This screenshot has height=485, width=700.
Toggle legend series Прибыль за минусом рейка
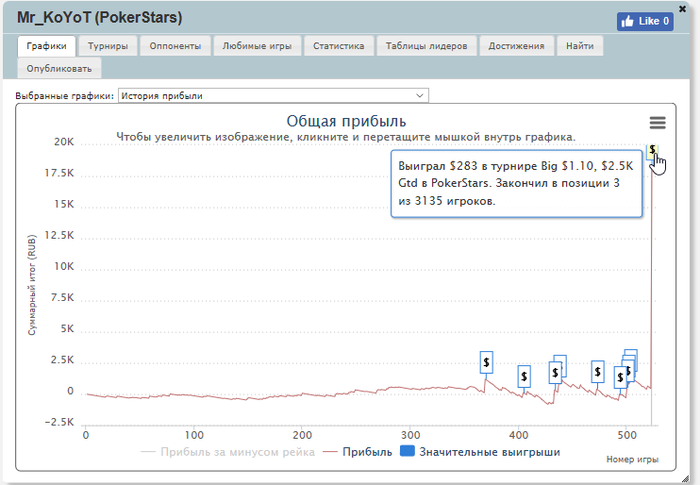[228, 452]
